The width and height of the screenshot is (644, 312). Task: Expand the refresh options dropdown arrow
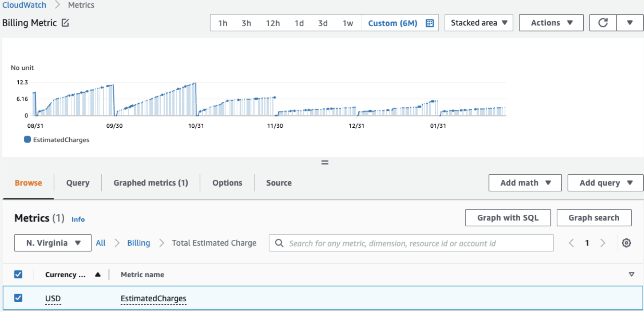630,23
